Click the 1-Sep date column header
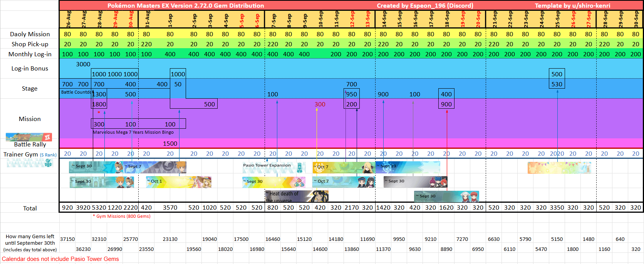 pyautogui.click(x=170, y=21)
